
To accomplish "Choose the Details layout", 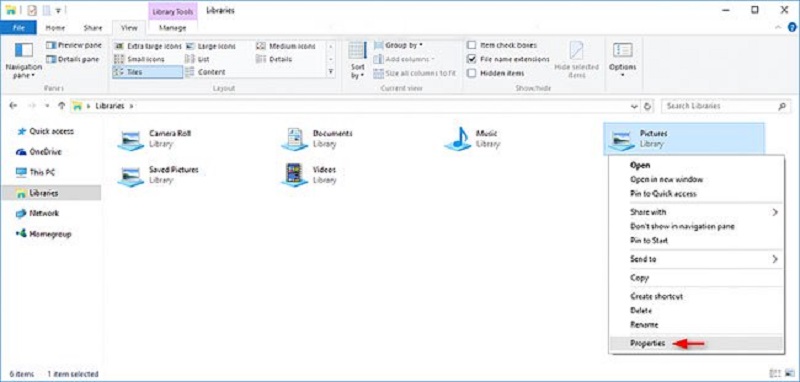I will click(274, 59).
